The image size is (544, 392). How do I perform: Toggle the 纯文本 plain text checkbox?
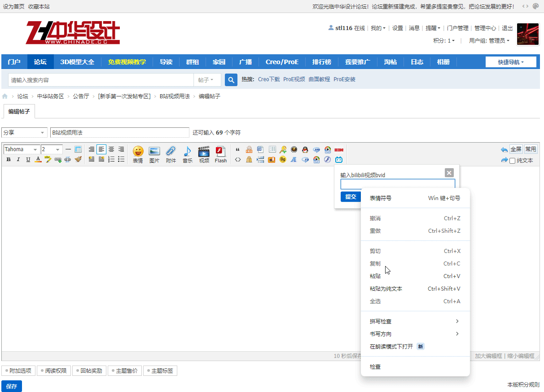512,161
